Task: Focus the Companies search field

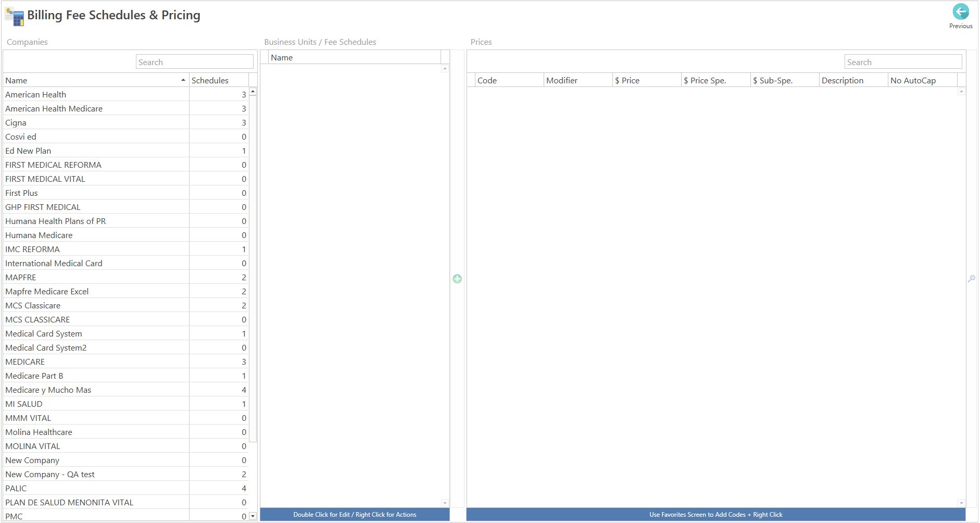Action: pos(195,62)
